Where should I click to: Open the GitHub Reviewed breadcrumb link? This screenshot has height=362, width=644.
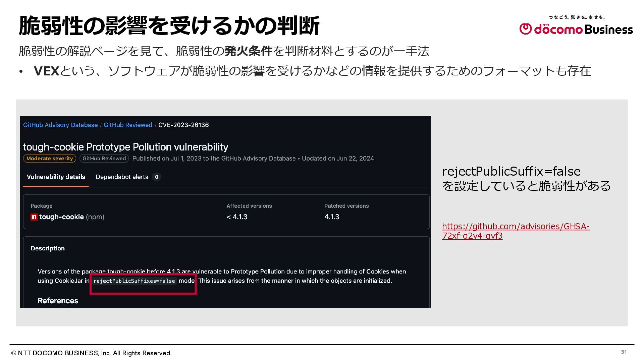(128, 125)
